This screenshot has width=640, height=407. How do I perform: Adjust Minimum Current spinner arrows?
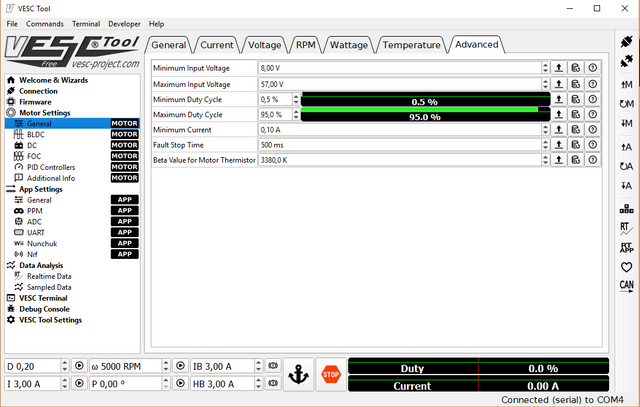pyautogui.click(x=545, y=129)
